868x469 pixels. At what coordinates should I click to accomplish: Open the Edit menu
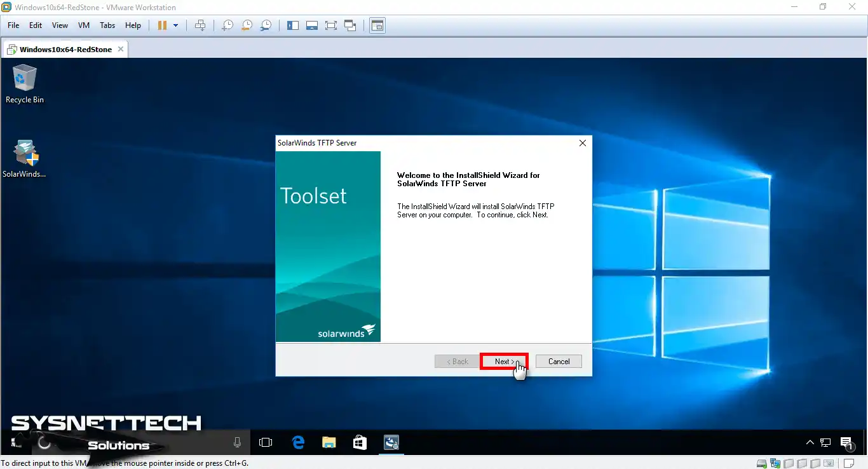coord(36,25)
